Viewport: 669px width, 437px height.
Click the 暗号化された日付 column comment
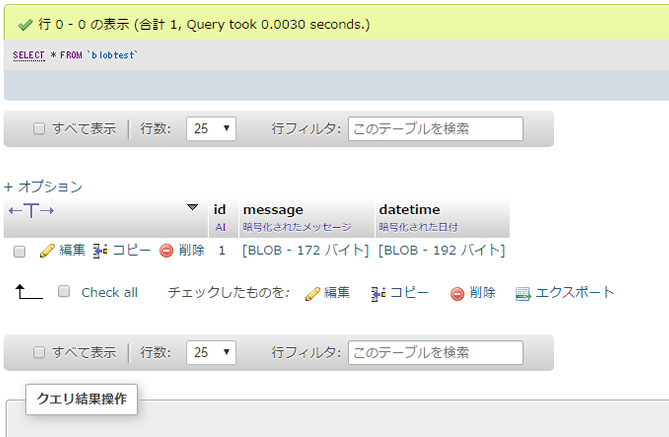pyautogui.click(x=418, y=227)
